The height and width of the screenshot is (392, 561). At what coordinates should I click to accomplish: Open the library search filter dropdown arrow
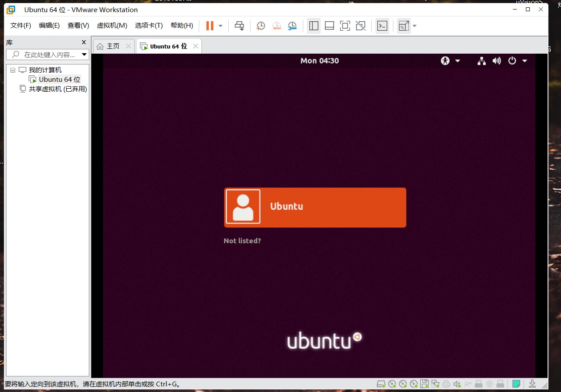(84, 55)
